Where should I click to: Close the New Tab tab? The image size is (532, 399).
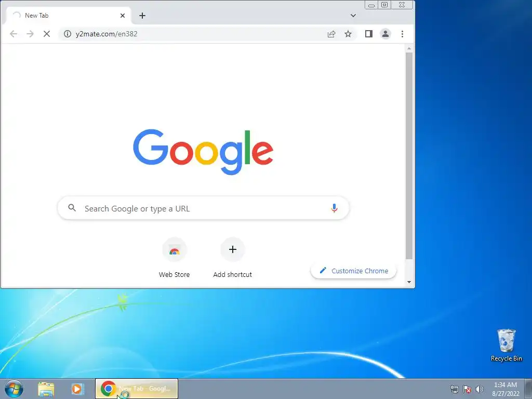tap(123, 16)
